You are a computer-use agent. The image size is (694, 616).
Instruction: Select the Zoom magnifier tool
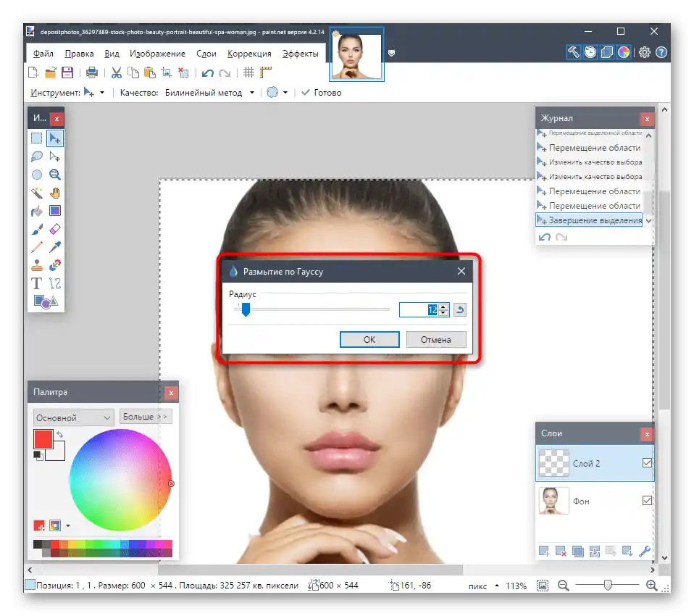click(x=55, y=175)
